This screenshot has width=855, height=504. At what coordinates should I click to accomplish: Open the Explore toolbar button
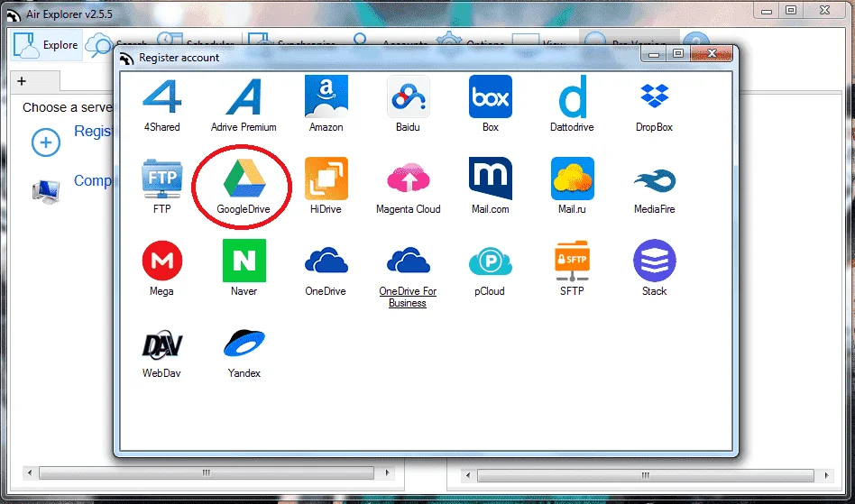[47, 45]
